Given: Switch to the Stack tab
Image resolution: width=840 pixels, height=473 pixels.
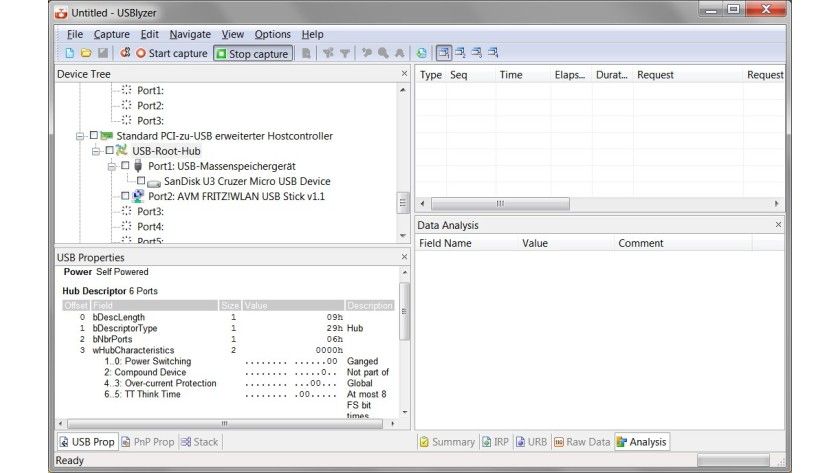Looking at the screenshot, I should tap(200, 442).
